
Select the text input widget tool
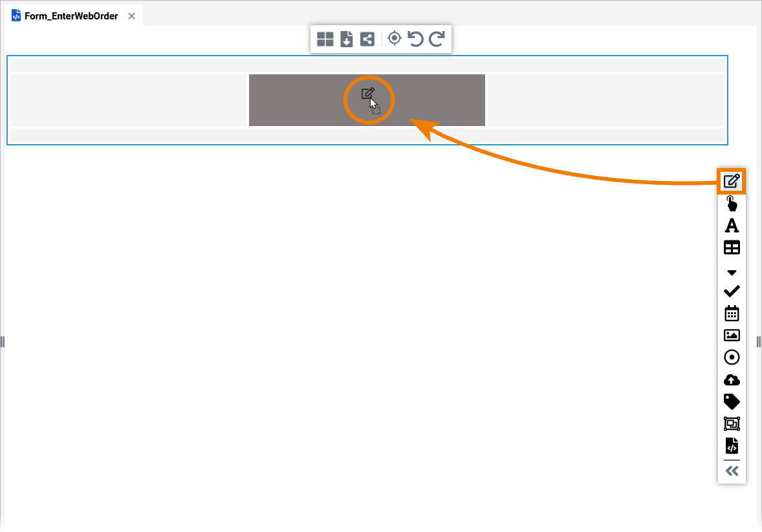click(732, 182)
